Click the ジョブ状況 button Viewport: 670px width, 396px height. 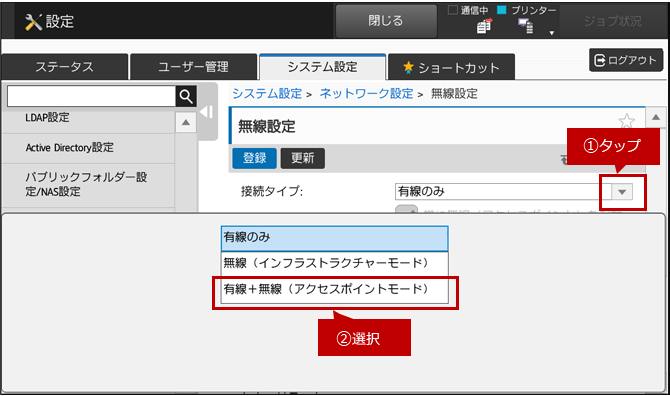click(x=613, y=21)
